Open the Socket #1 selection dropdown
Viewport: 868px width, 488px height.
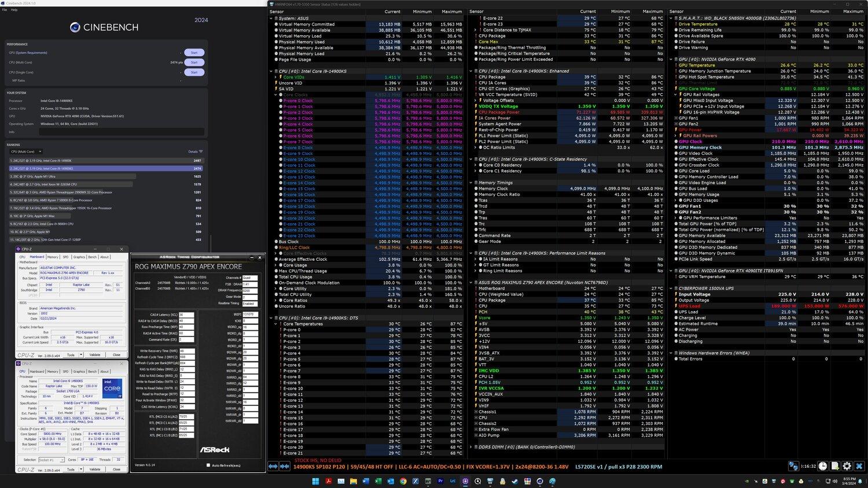point(51,460)
